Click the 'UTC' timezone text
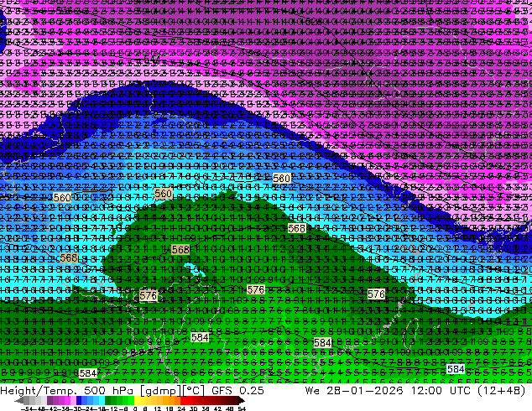Viewport: 532px width, 411px height. [x=460, y=390]
